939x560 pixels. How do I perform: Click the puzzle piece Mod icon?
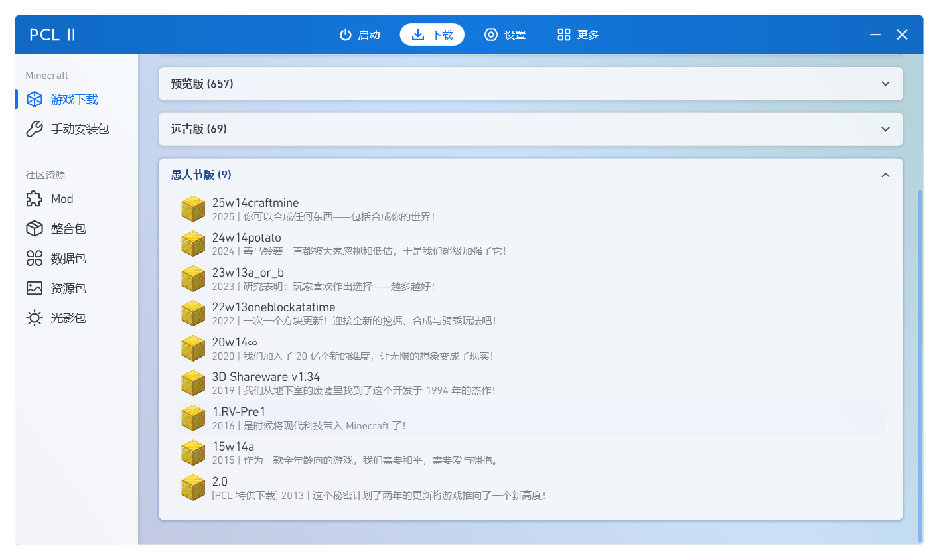[35, 198]
